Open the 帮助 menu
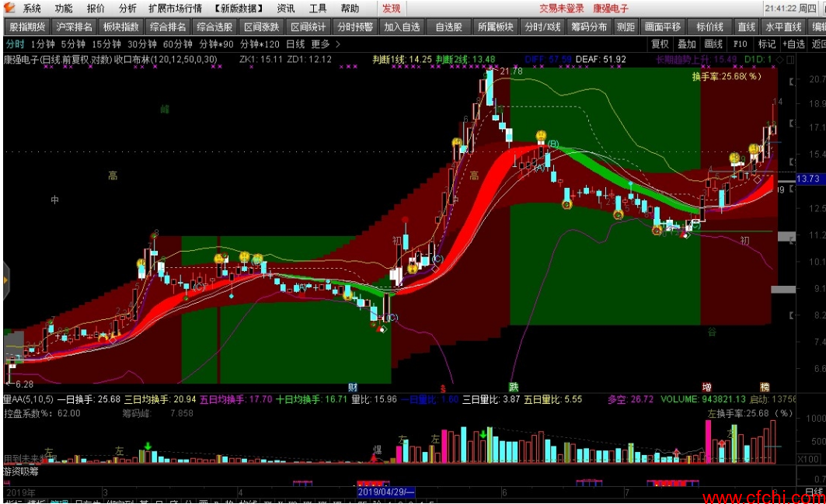 point(350,9)
